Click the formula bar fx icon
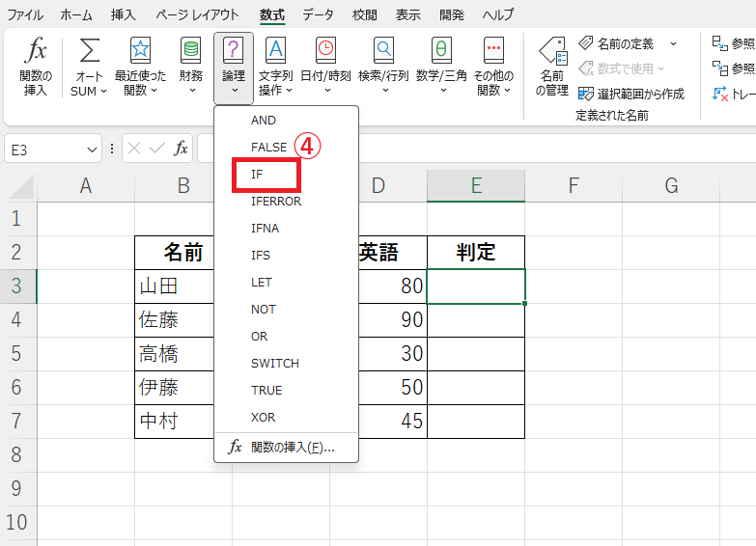Viewport: 756px width, 546px height. pyautogui.click(x=181, y=149)
